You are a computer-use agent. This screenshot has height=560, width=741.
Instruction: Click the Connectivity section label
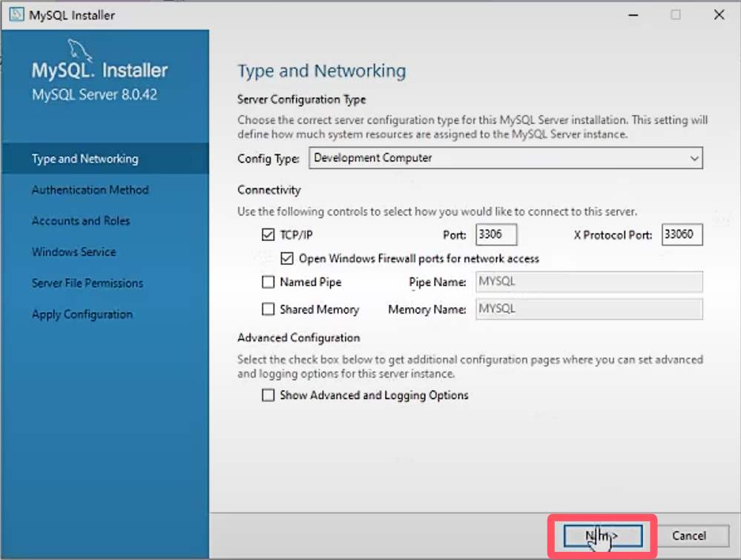coord(269,190)
